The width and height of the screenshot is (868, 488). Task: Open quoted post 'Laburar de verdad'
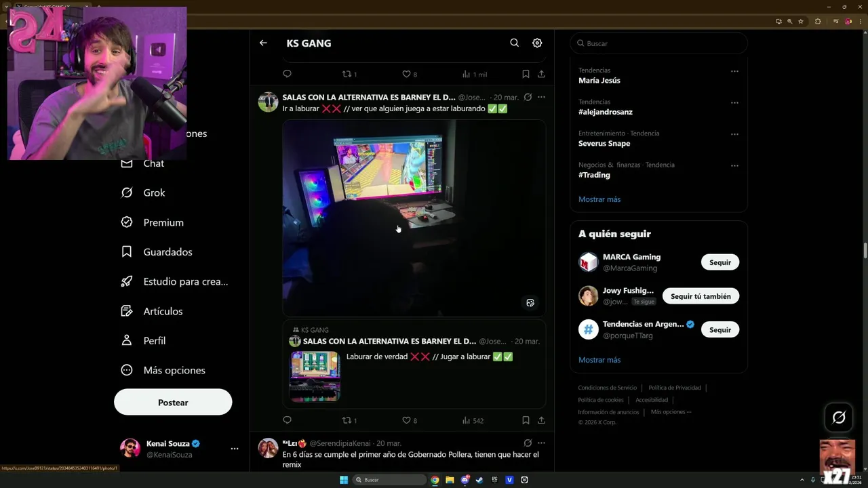tap(414, 365)
